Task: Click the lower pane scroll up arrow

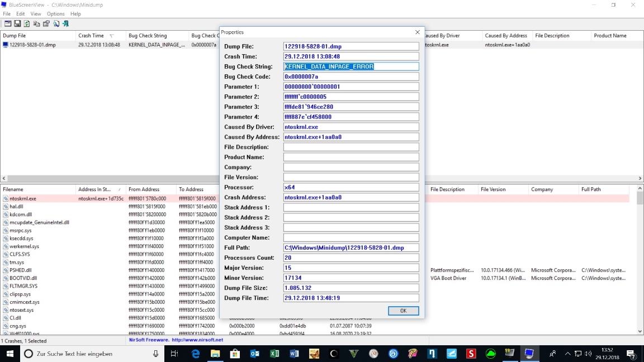Action: (640, 188)
